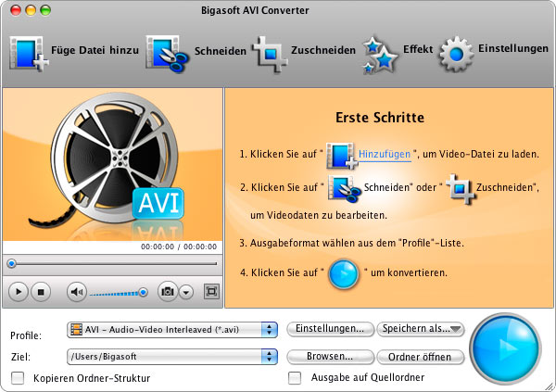Click the play button in player
This screenshot has width=556, height=392.
coord(19,292)
